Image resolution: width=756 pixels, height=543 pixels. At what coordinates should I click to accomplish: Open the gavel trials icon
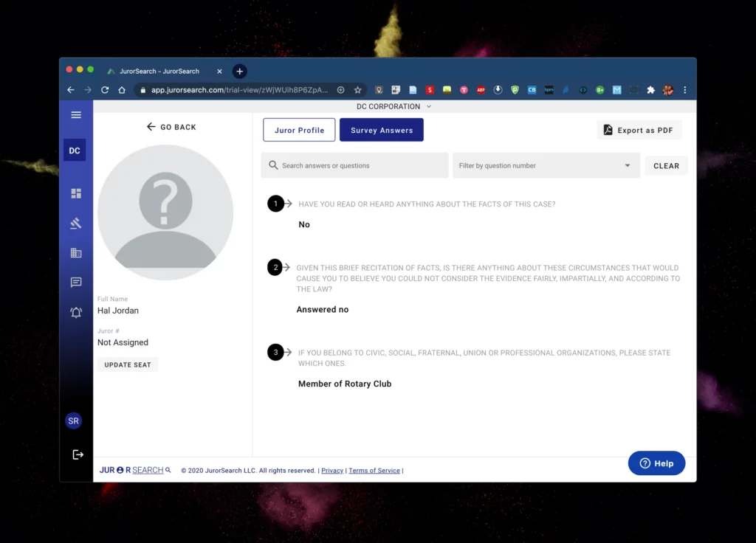(x=76, y=223)
